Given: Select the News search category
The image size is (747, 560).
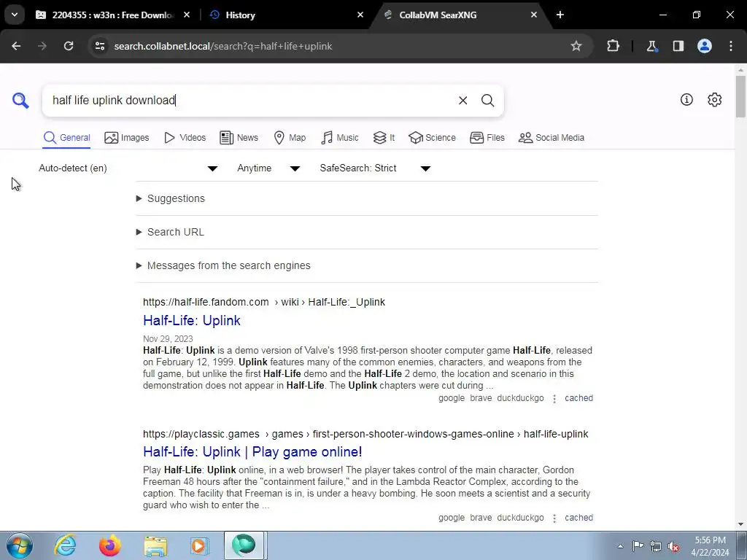Looking at the screenshot, I should (x=239, y=138).
